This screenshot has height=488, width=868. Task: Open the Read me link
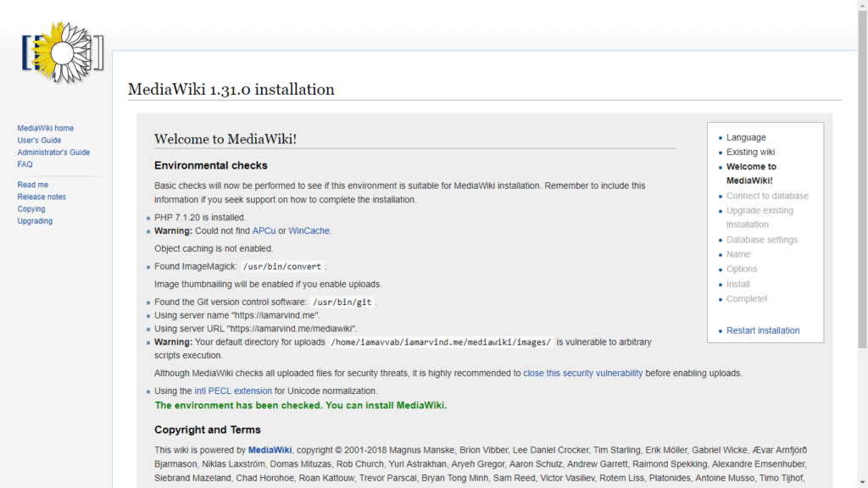click(x=33, y=185)
